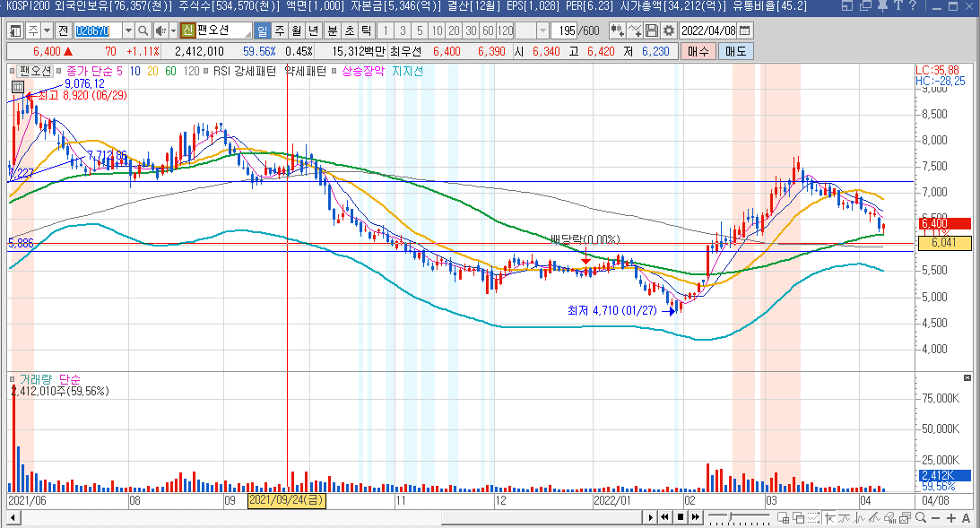Click the grid table icon below 팬오션 legend
The height and width of the screenshot is (528, 980).
18,88
